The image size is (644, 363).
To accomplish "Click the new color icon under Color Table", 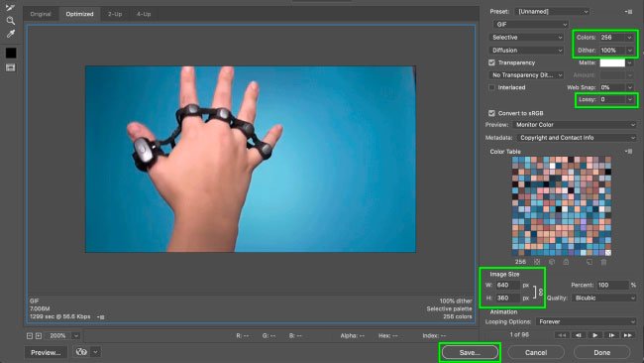I will (x=590, y=262).
